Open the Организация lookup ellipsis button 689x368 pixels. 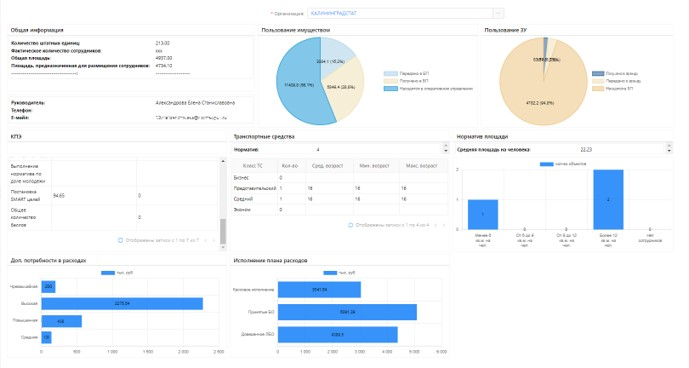(498, 13)
